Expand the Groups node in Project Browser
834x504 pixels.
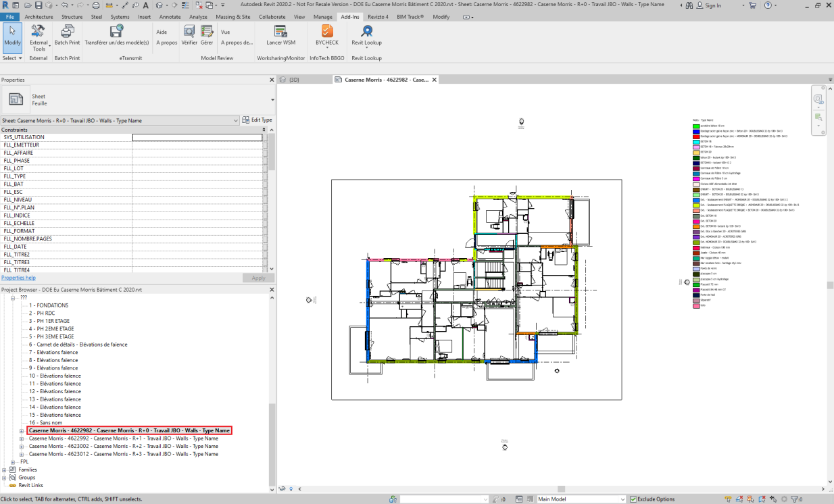click(5, 478)
